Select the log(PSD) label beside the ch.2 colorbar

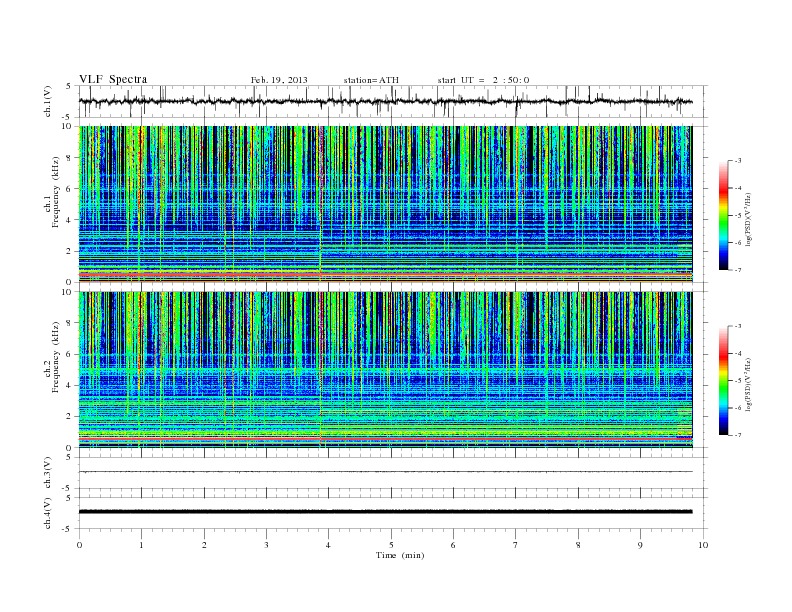coord(748,384)
